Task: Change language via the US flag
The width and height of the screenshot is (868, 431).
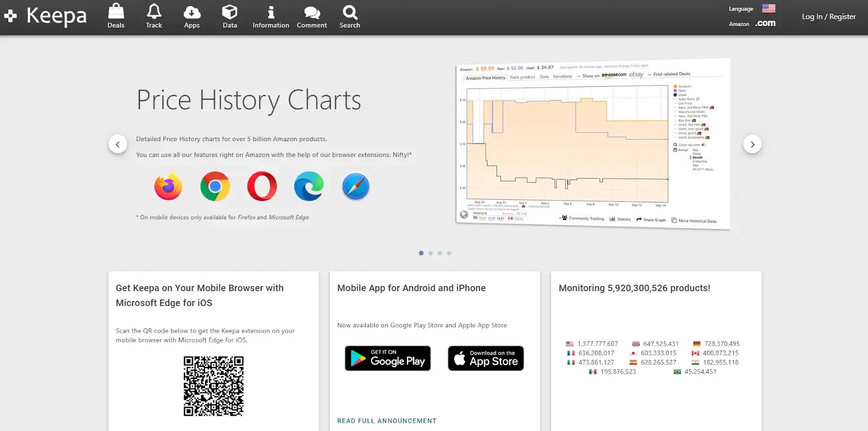Action: [x=769, y=8]
